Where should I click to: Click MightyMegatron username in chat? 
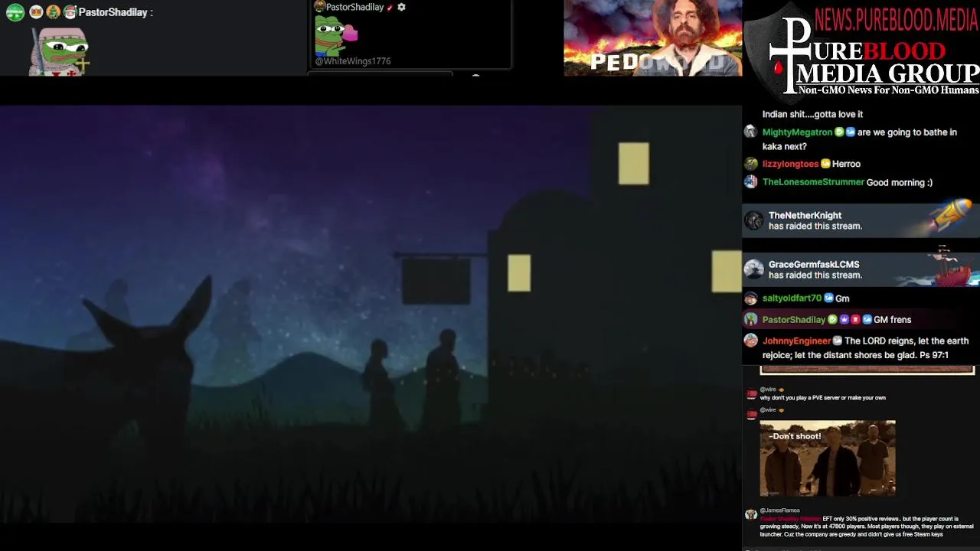pyautogui.click(x=797, y=132)
